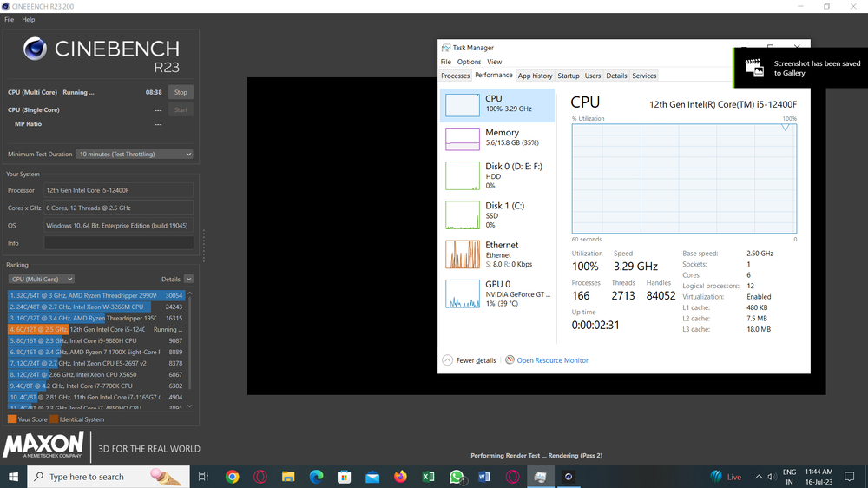Show hidden system tray icons

[759, 477]
